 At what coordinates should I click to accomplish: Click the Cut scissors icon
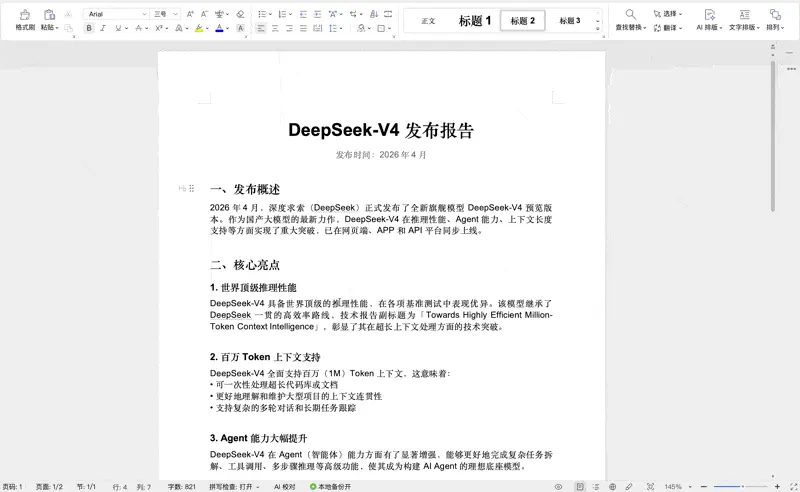pyautogui.click(x=68, y=14)
